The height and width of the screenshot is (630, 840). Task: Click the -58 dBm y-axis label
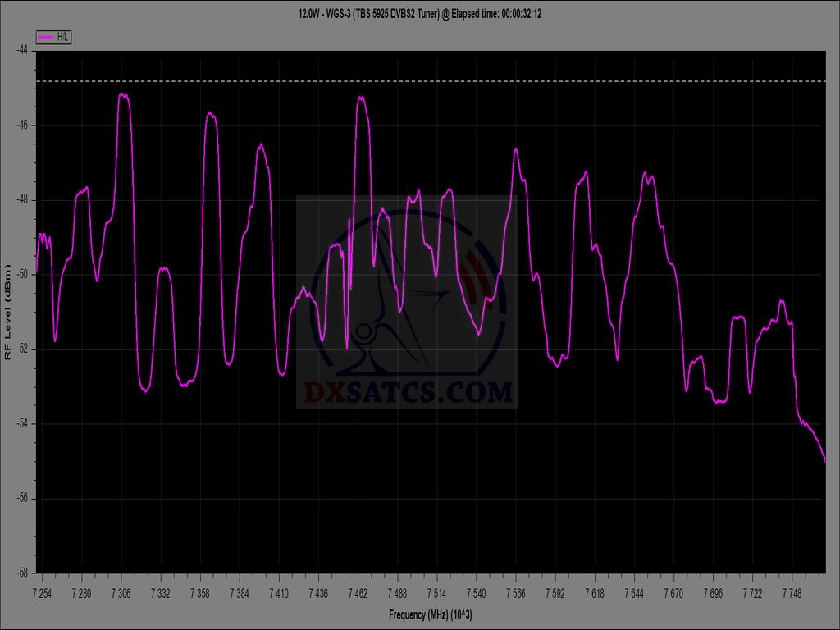(x=22, y=573)
